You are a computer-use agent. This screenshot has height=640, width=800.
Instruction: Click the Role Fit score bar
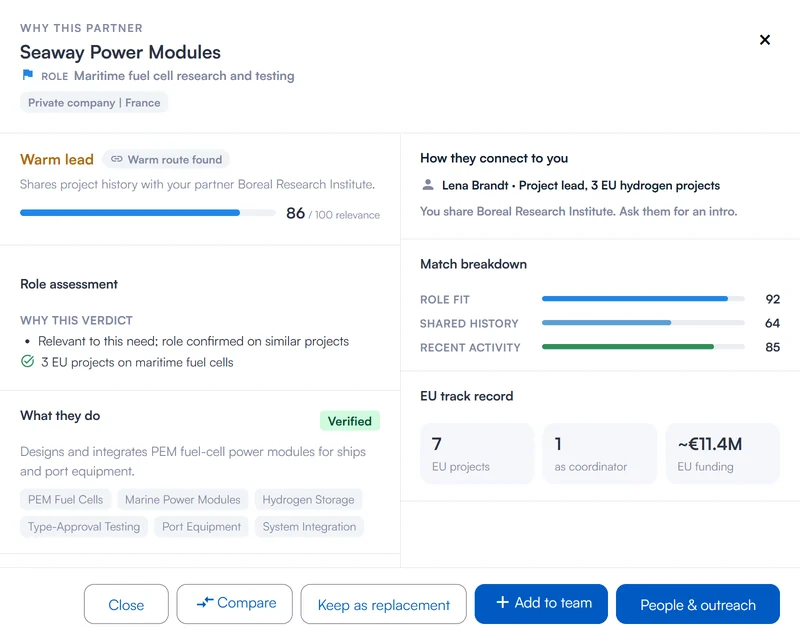click(x=643, y=299)
